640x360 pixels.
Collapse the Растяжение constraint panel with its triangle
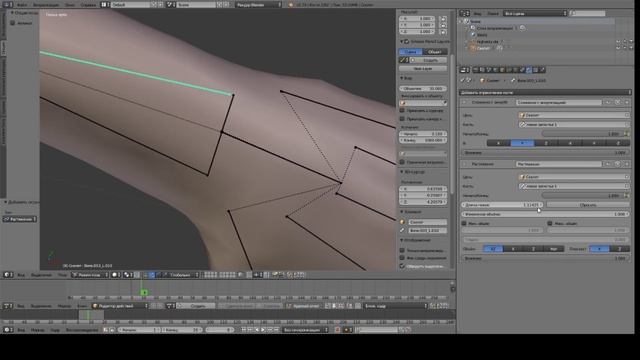pyautogui.click(x=465, y=164)
